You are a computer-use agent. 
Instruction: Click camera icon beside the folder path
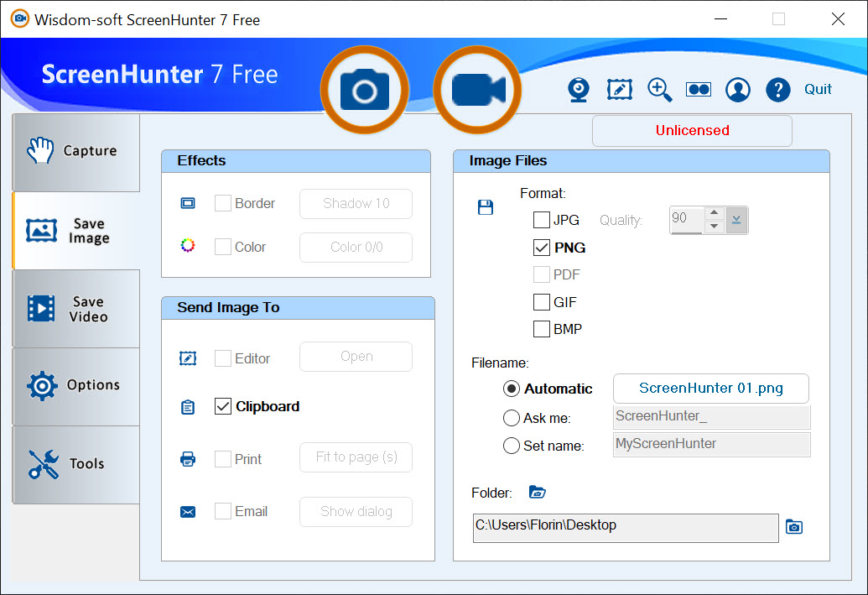pyautogui.click(x=793, y=527)
